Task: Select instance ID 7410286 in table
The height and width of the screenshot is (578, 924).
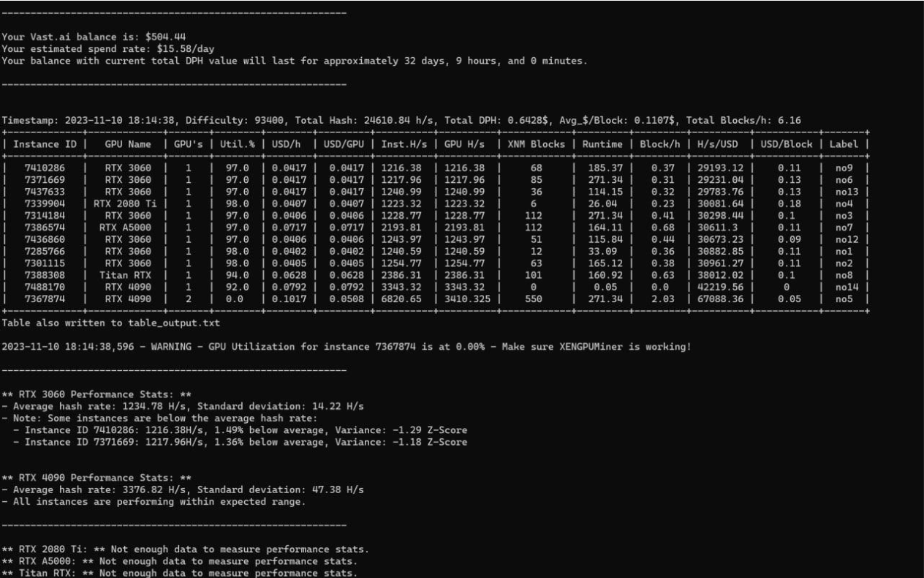Action: pos(45,168)
